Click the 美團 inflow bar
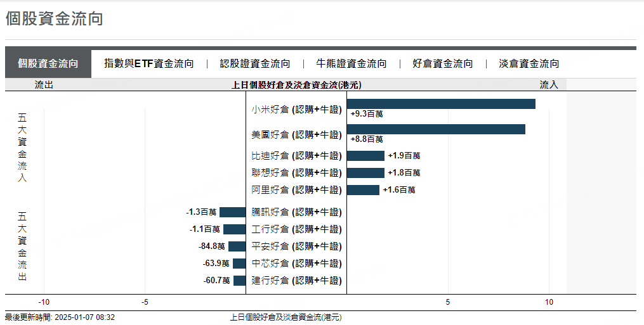Image resolution: width=644 pixels, height=325 pixels. [x=436, y=129]
